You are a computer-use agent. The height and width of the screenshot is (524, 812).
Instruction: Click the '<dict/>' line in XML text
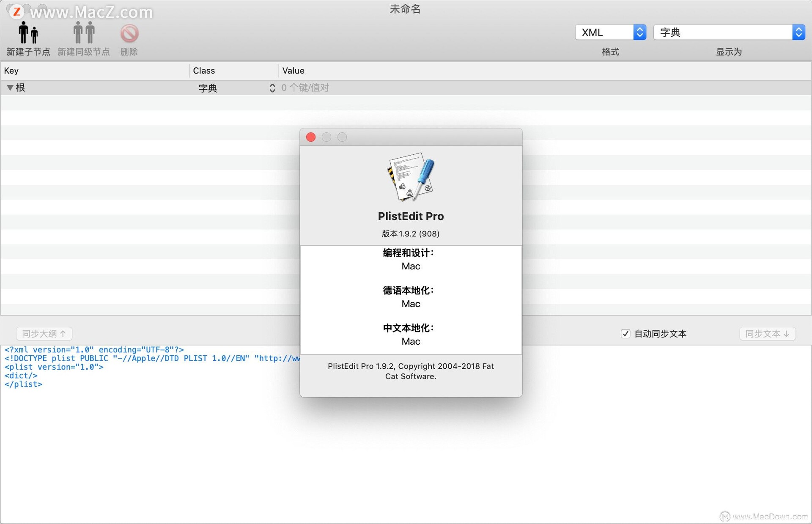[21, 376]
